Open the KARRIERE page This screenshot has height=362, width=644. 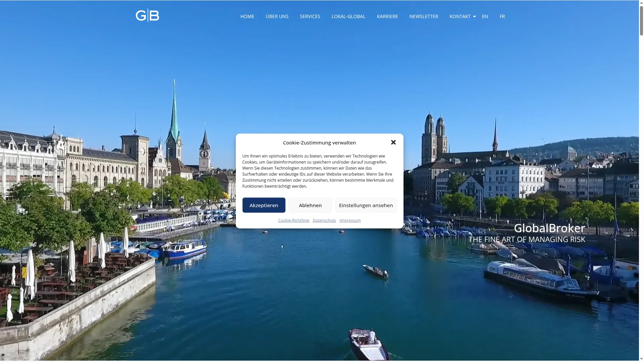pyautogui.click(x=387, y=16)
